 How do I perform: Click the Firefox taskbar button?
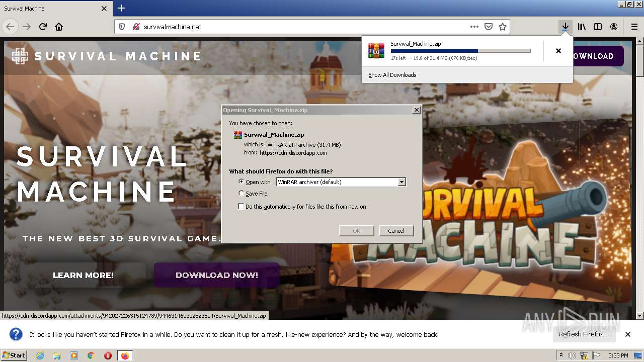click(125, 355)
